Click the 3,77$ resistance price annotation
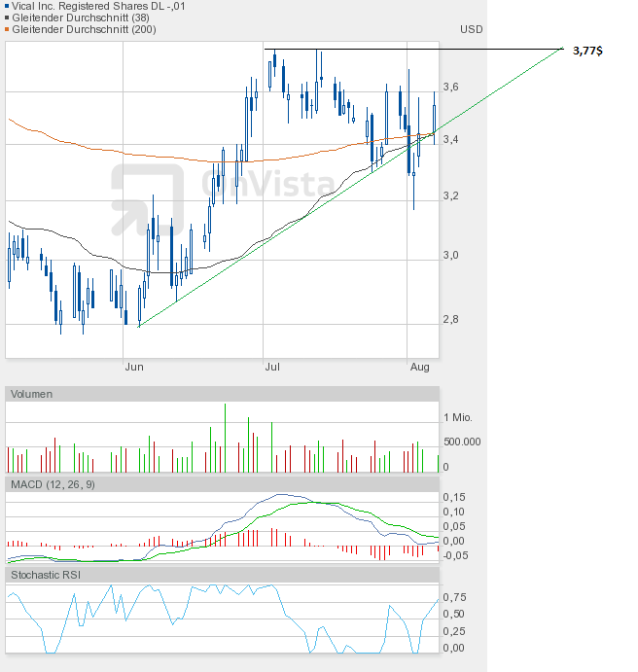 (x=587, y=50)
